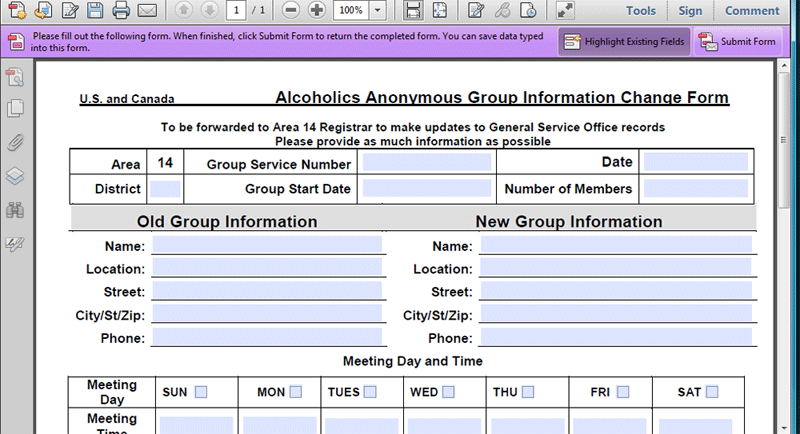The width and height of the screenshot is (800, 434).
Task: Click the add text/edit note icon
Action: [x=476, y=10]
